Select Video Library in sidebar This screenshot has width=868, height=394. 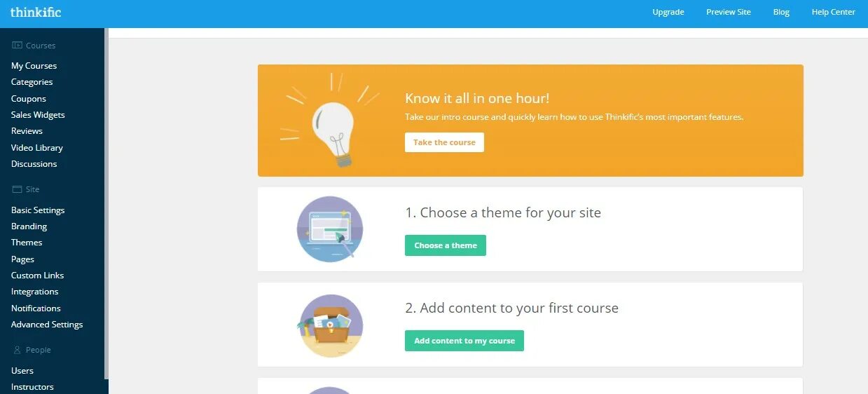pyautogui.click(x=37, y=148)
